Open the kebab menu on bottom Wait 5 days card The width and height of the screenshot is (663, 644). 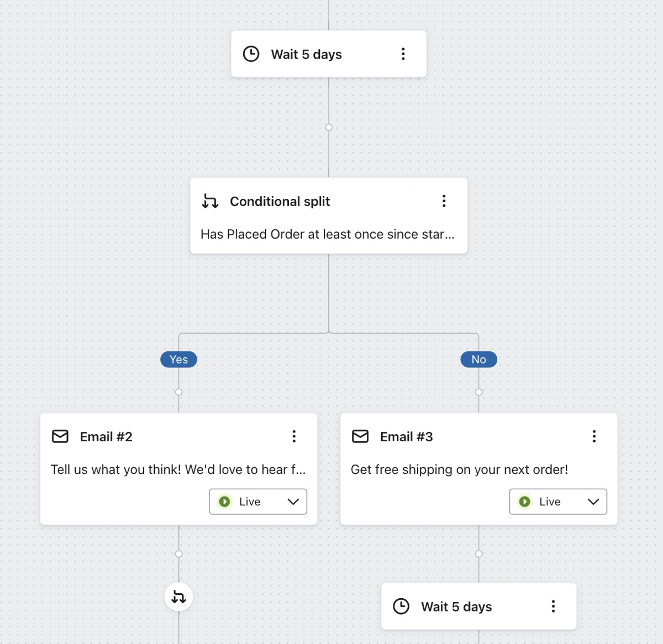click(552, 606)
